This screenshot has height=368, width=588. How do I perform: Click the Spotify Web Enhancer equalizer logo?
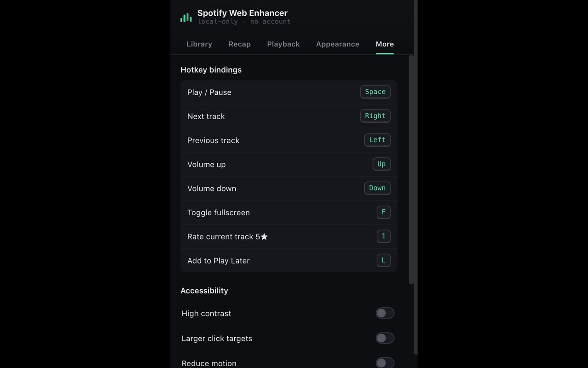pos(186,17)
